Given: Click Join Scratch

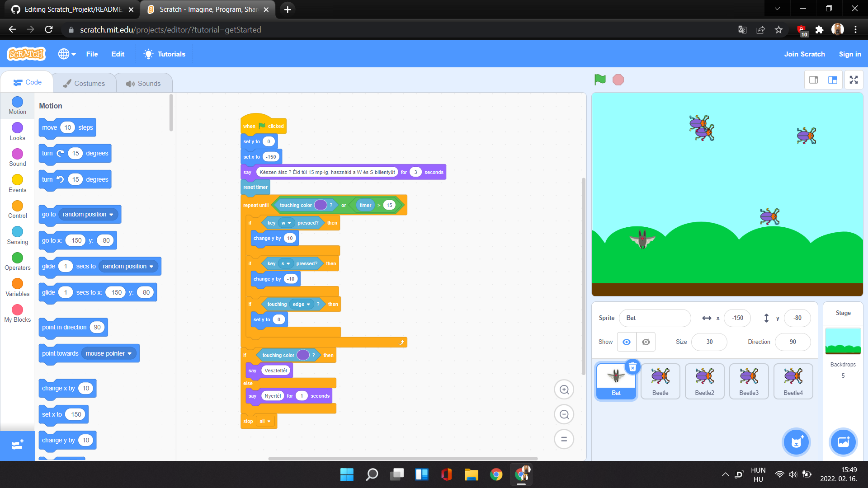Looking at the screenshot, I should (x=804, y=54).
